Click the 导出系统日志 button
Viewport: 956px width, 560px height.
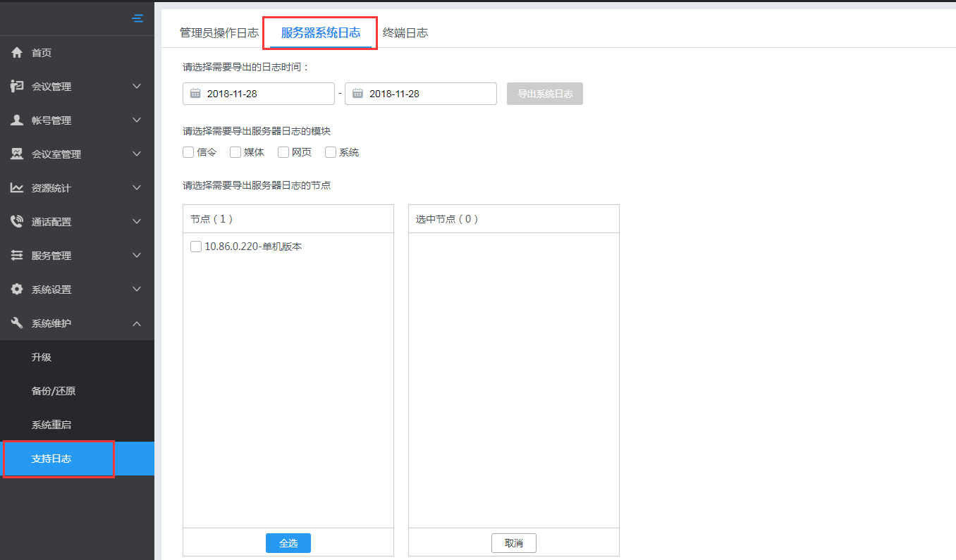click(x=545, y=94)
